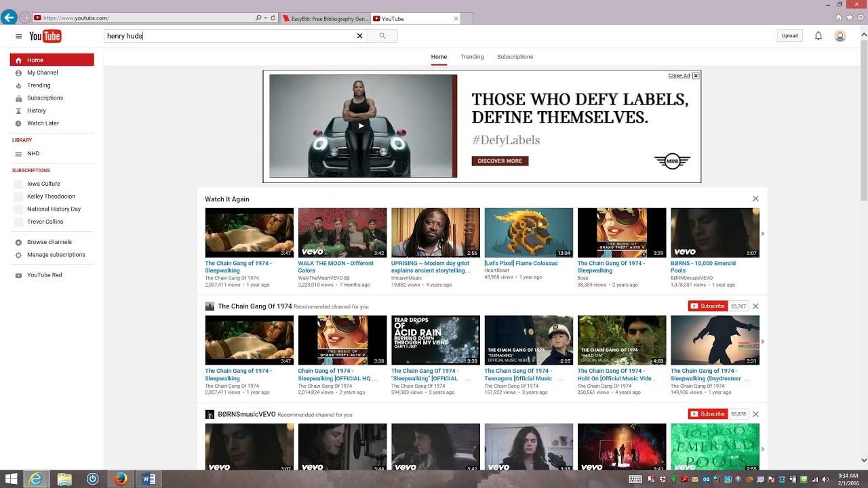This screenshot has height=488, width=868.
Task: Clear the search box with the X icon
Action: [x=360, y=36]
